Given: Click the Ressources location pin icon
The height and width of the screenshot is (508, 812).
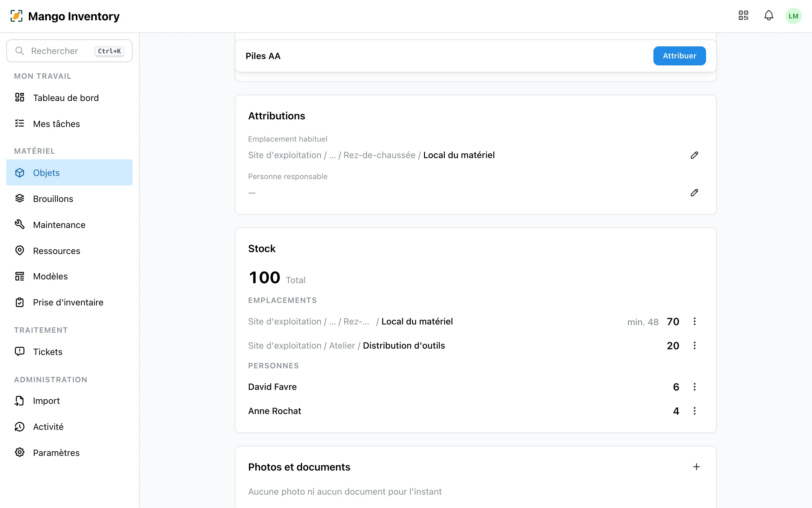Looking at the screenshot, I should 20,251.
